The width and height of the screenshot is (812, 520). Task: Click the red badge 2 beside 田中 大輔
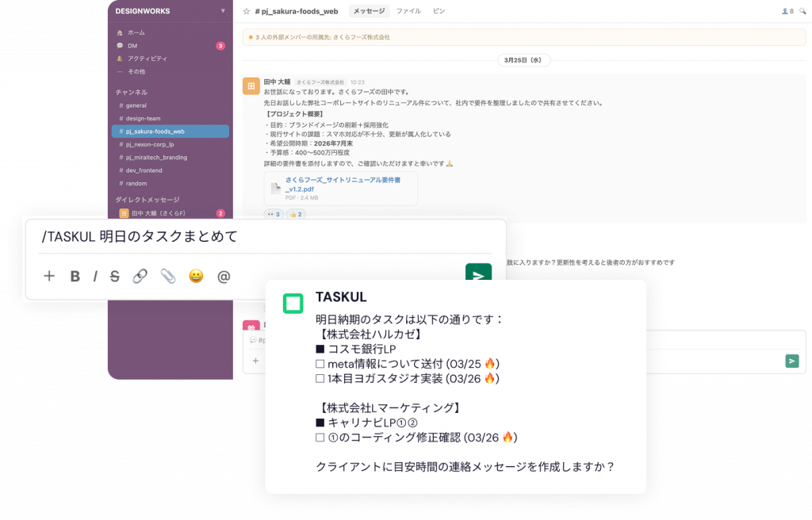[x=220, y=213]
